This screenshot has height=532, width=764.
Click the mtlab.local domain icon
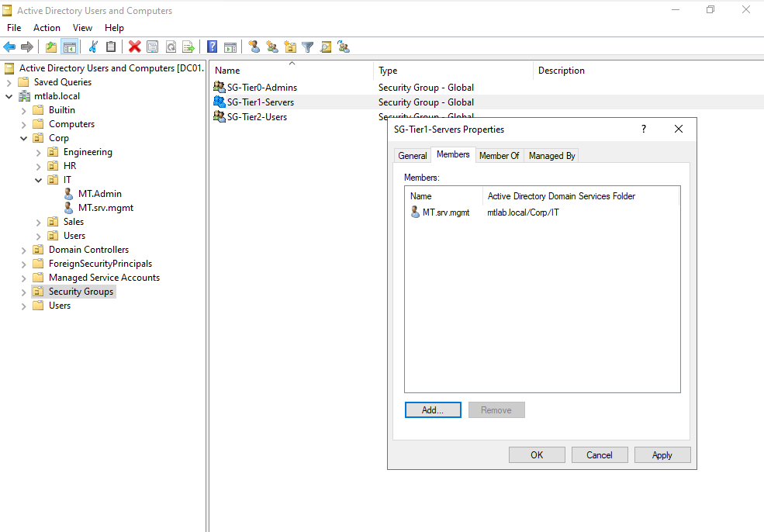[24, 96]
